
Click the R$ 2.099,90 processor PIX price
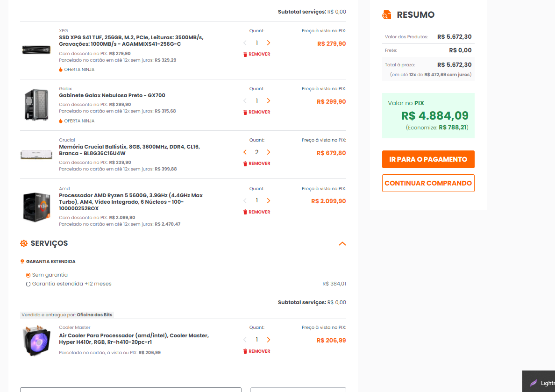click(328, 201)
